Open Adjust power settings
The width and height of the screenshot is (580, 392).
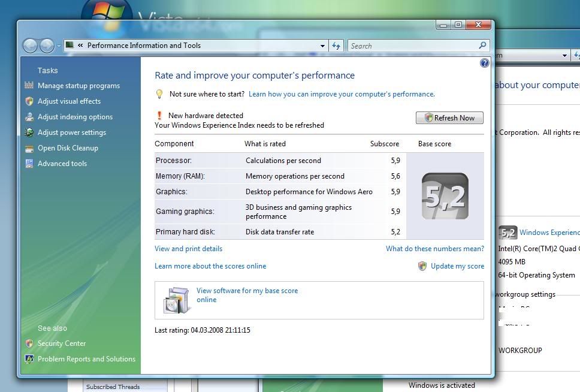coord(72,132)
